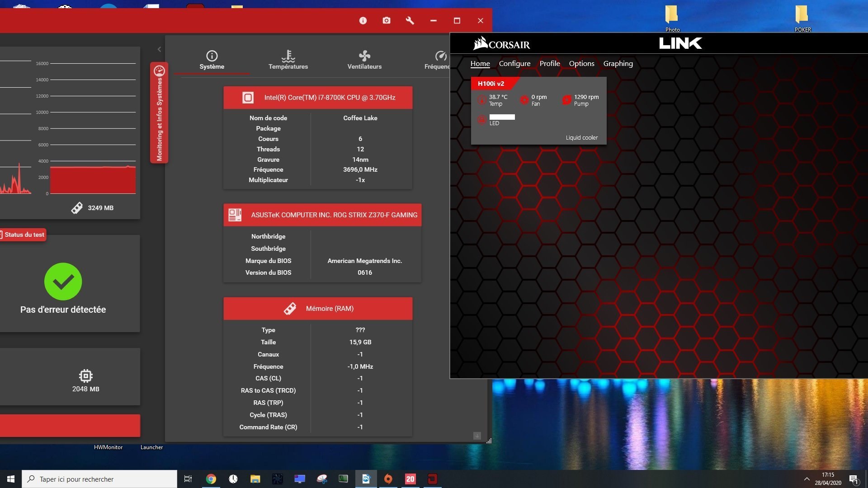This screenshot has width=868, height=488.
Task: Click the green check mark status icon
Action: tap(63, 282)
